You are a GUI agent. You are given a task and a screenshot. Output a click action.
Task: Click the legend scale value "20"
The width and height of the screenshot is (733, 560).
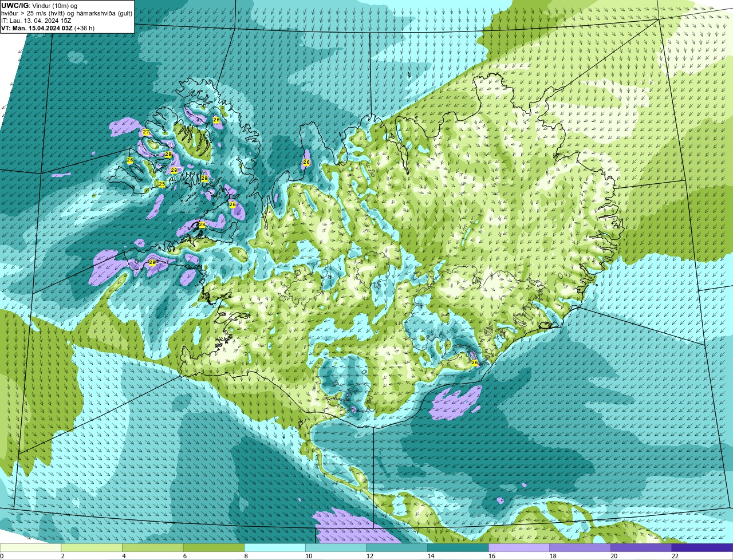614,556
